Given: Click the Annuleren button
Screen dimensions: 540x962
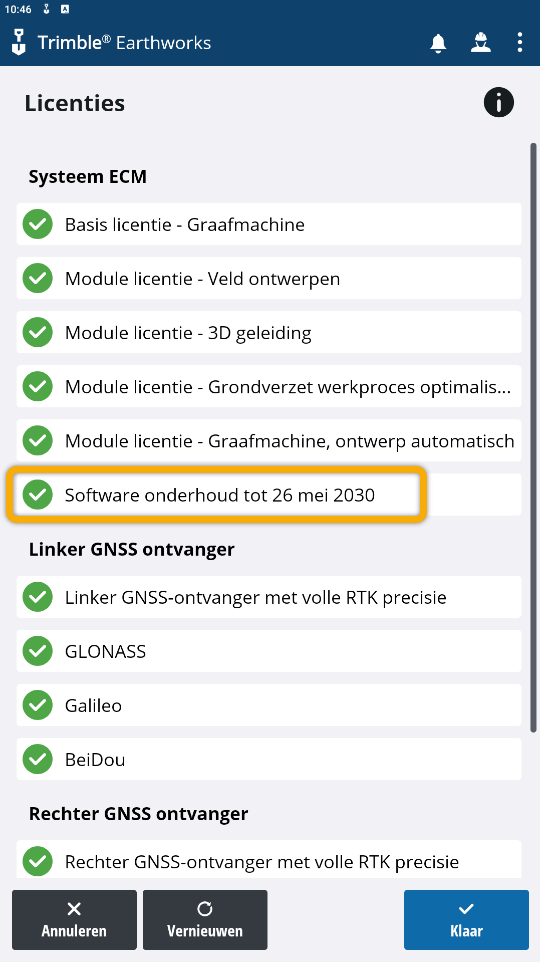Looking at the screenshot, I should coord(74,920).
